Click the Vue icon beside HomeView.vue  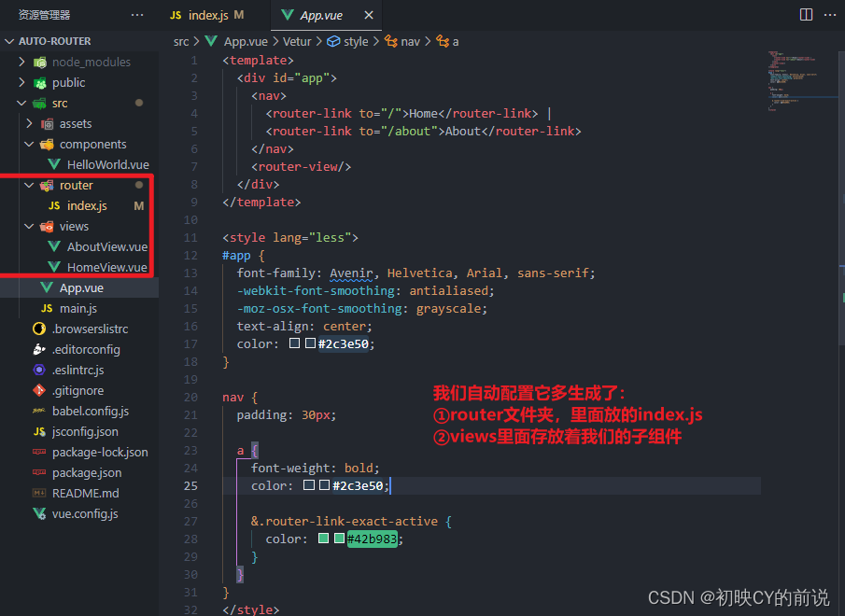54,267
